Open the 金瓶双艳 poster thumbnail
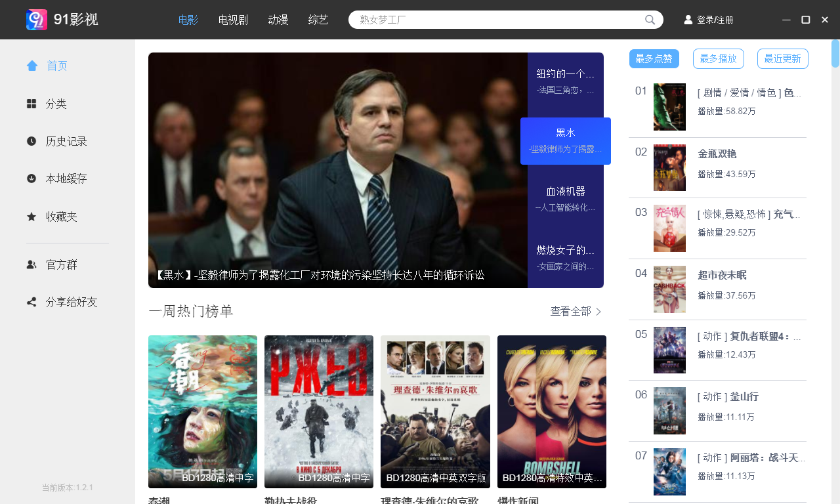The width and height of the screenshot is (840, 504). coord(669,167)
